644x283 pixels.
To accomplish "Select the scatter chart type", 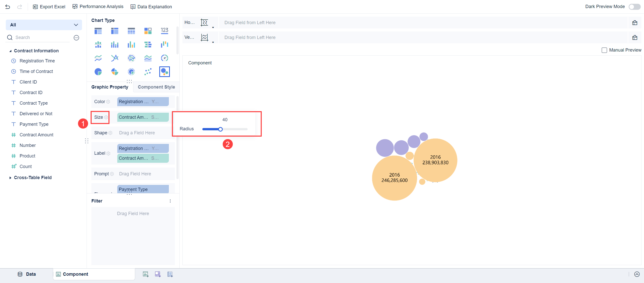I will point(148,71).
